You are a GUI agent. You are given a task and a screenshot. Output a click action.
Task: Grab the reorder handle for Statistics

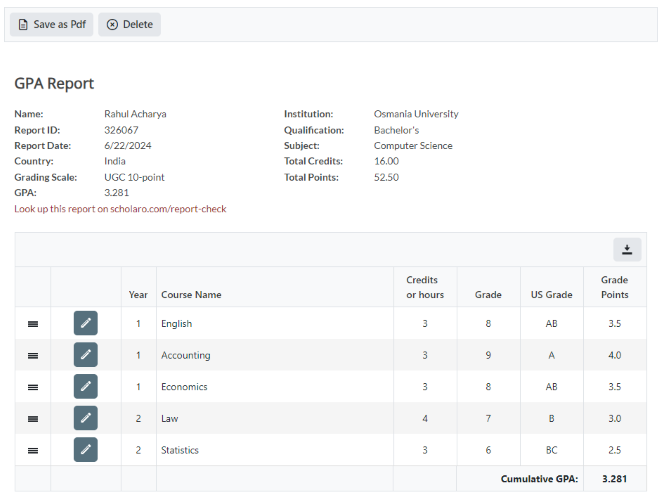pos(33,451)
